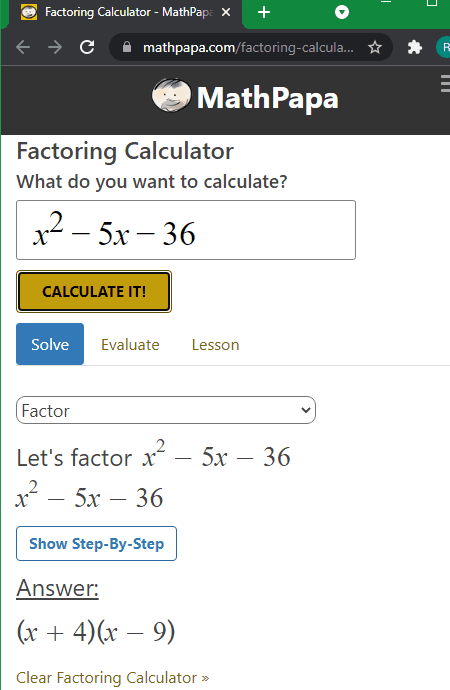
Task: Click the Show Step-By-Step button
Action: tap(96, 543)
